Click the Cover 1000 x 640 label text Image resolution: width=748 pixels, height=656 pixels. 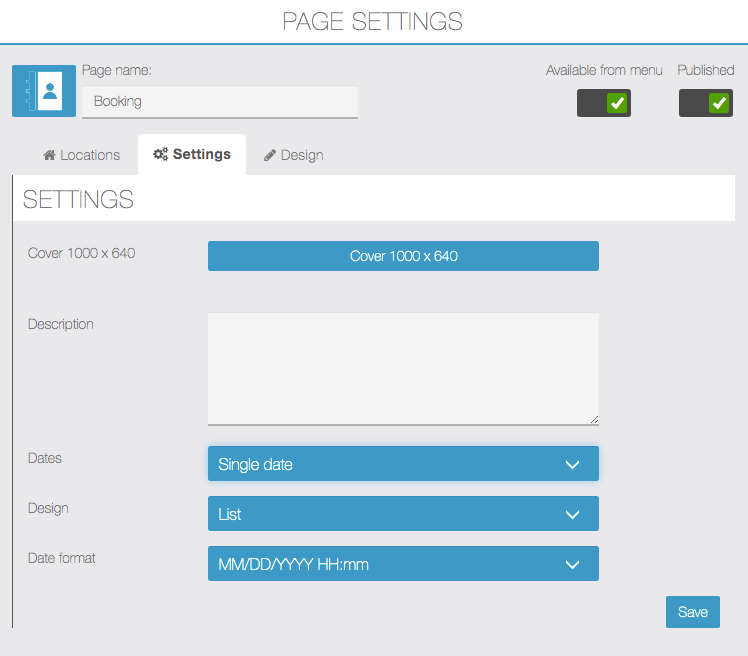point(82,253)
